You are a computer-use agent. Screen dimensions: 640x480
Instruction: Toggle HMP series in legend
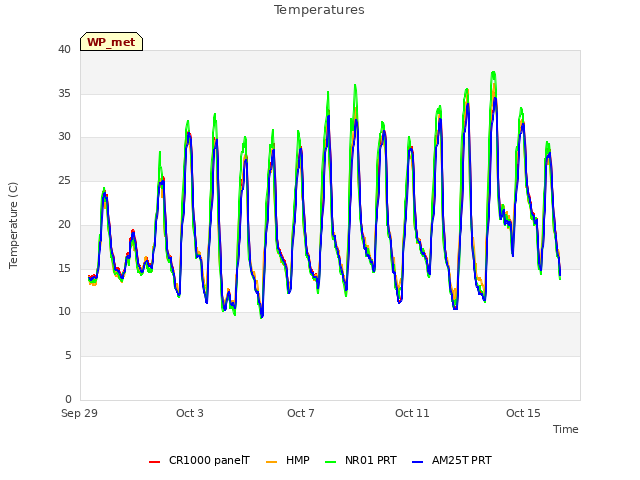[x=288, y=461]
